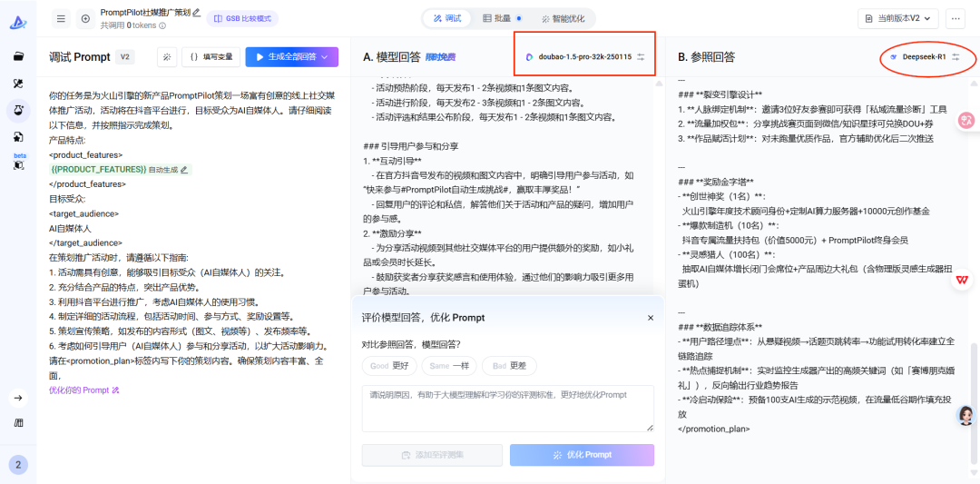Click the A. 模型回答 heading
The image size is (980, 484).
pyautogui.click(x=392, y=57)
